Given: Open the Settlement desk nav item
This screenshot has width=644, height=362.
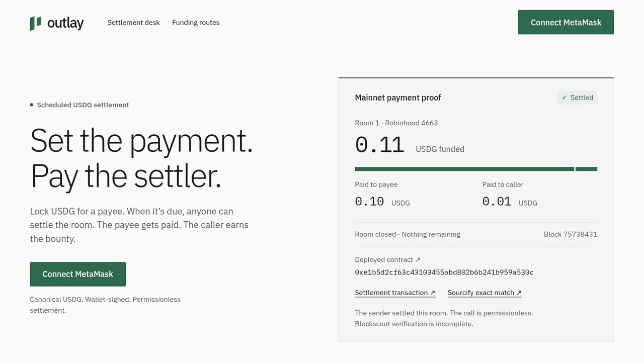Looking at the screenshot, I should 133,23.
